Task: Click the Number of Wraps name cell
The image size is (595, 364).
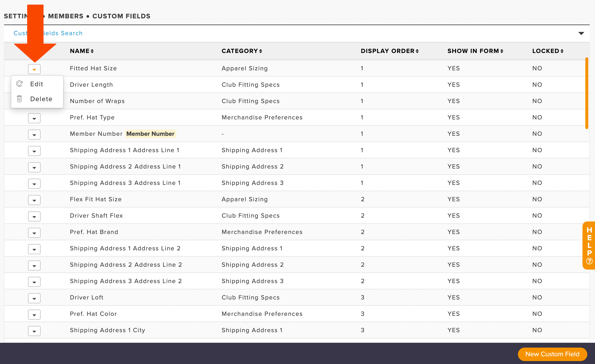Action: point(97,101)
